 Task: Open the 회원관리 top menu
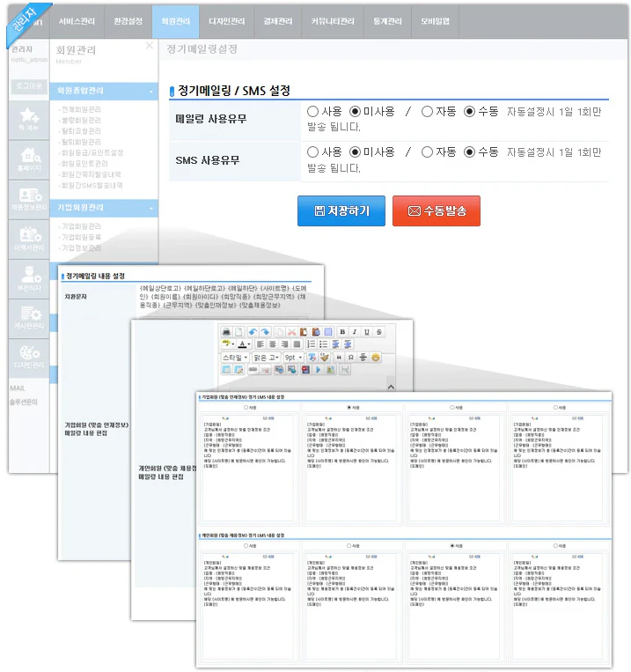[176, 21]
